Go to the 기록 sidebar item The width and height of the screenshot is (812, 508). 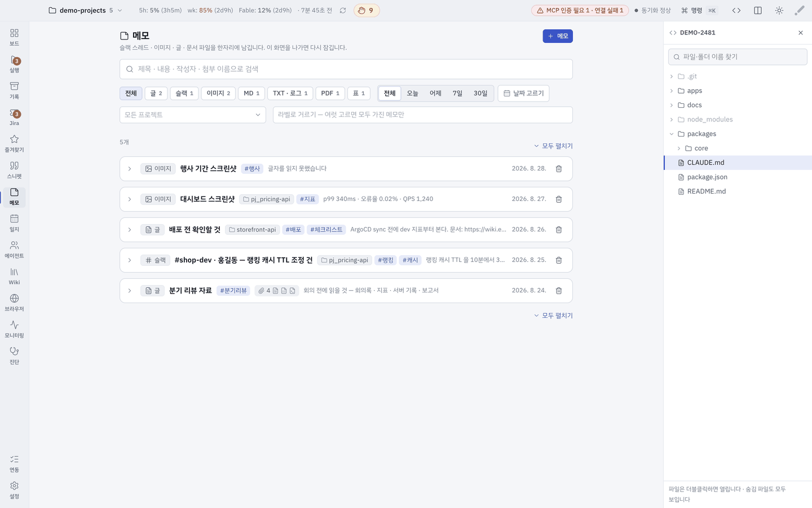click(14, 90)
